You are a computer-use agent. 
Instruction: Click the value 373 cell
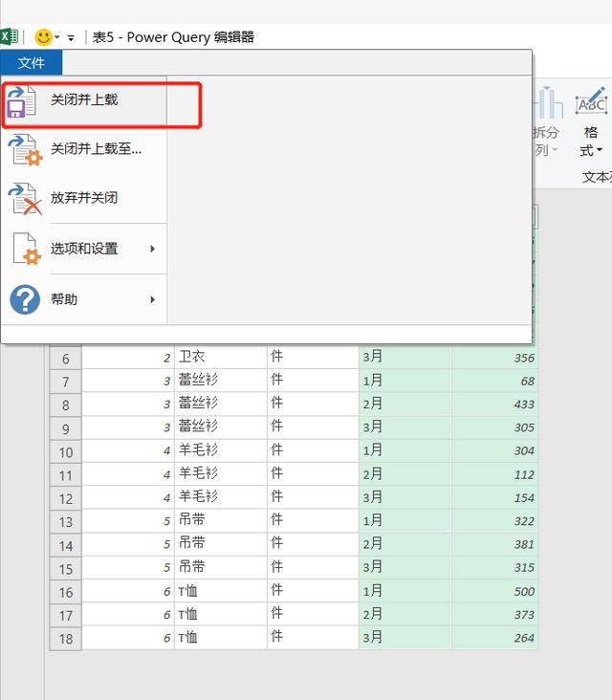(494, 614)
